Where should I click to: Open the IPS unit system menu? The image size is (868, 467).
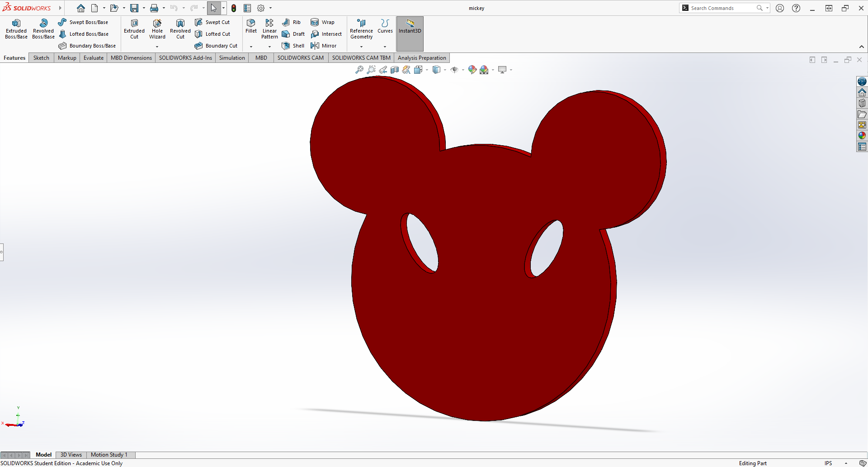828,463
